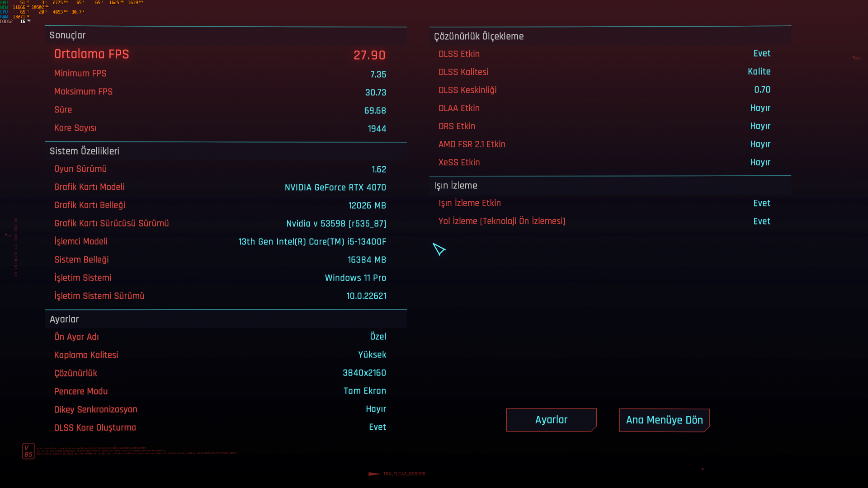Click the Sonuçlar section header

(67, 35)
